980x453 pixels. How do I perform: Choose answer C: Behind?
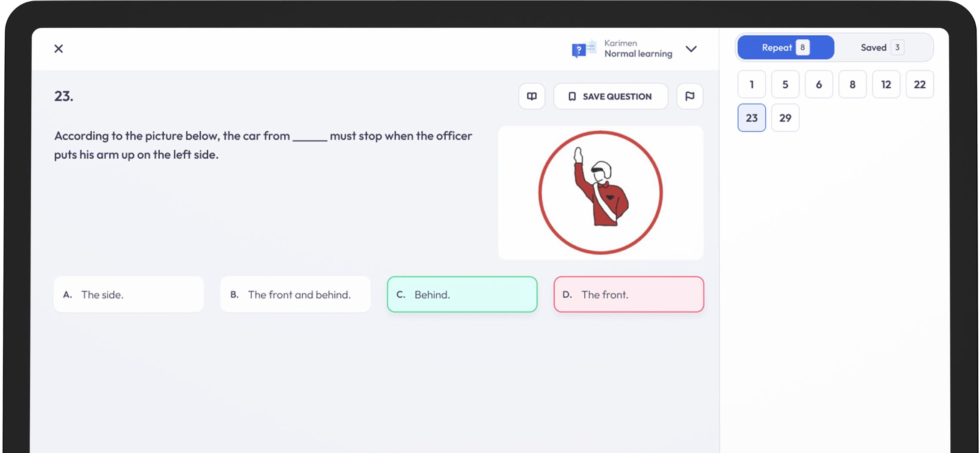[x=462, y=295]
